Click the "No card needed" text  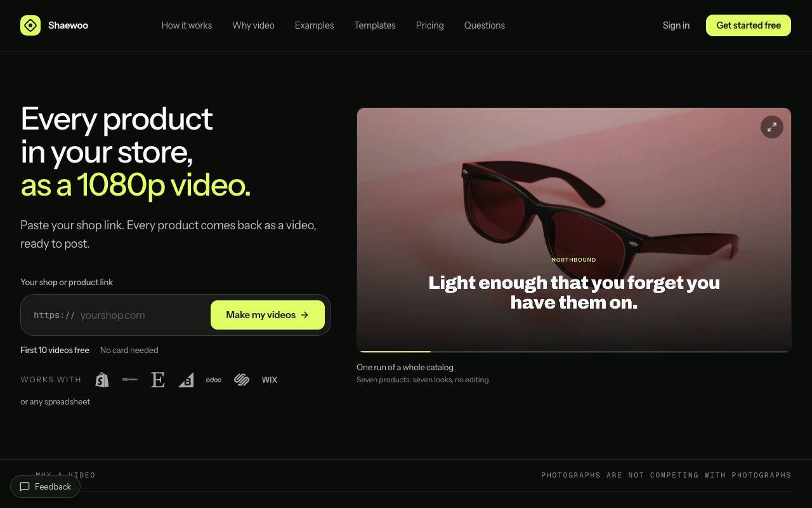point(129,351)
